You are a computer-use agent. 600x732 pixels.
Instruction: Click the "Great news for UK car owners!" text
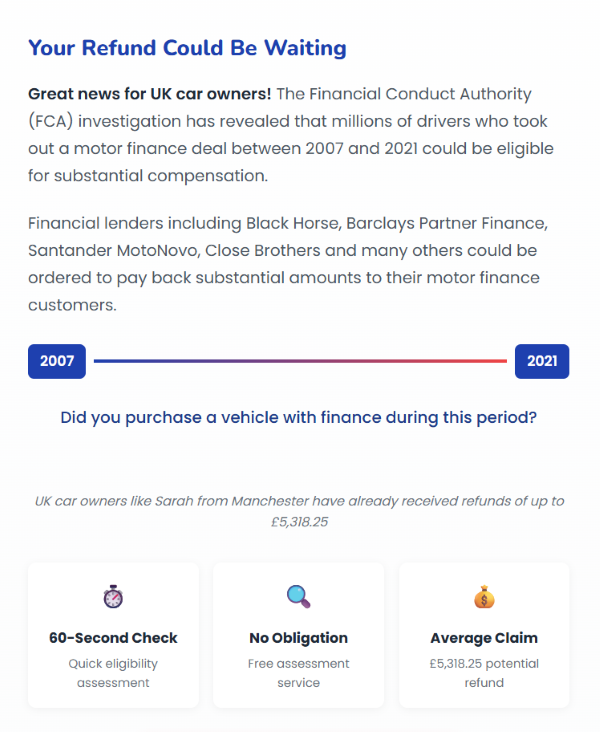pos(149,94)
